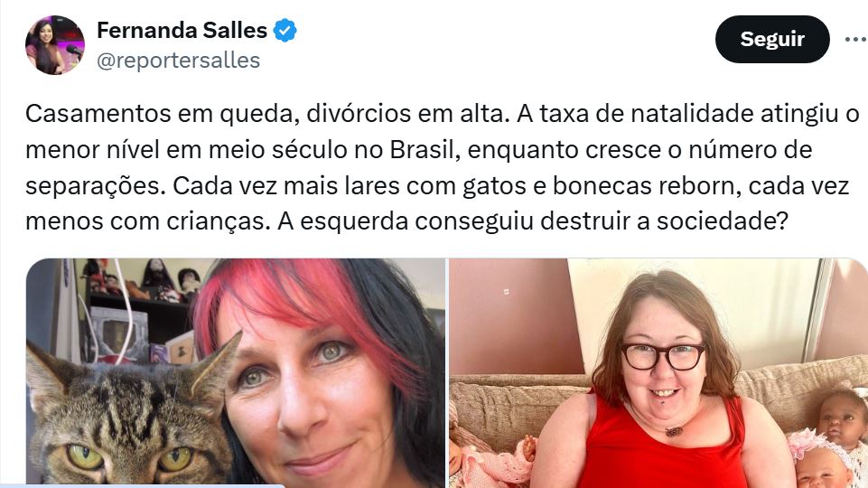Open the Fernanda Salles display name link

182,31
